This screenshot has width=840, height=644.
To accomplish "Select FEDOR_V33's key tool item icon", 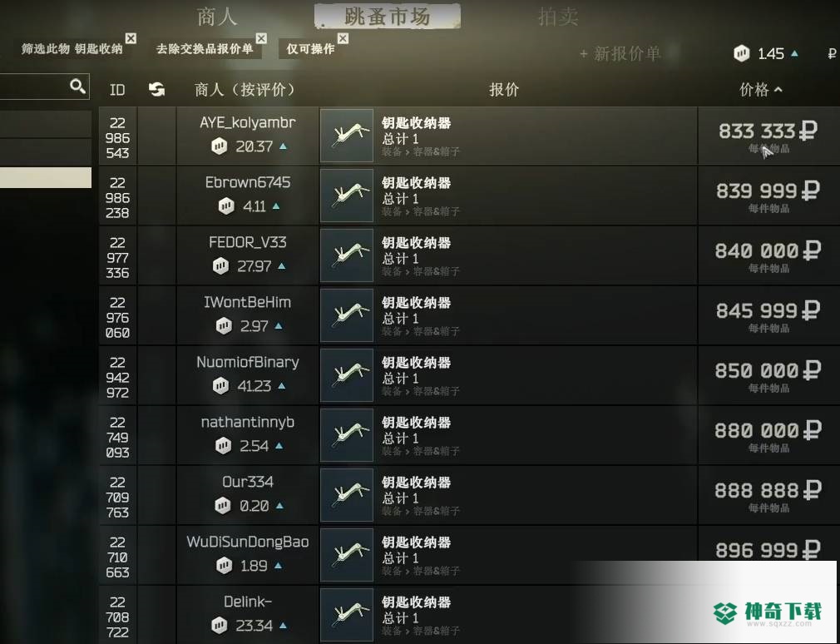I will (x=347, y=255).
